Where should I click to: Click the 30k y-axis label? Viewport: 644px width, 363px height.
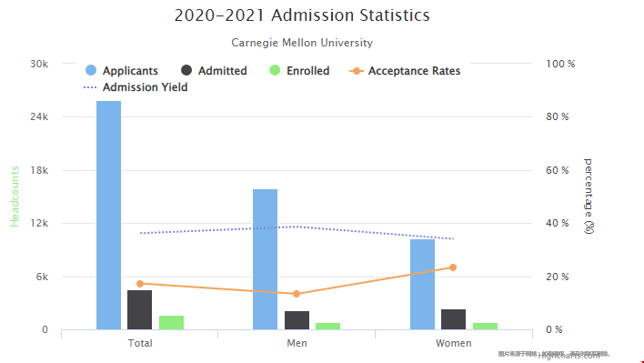tap(39, 64)
